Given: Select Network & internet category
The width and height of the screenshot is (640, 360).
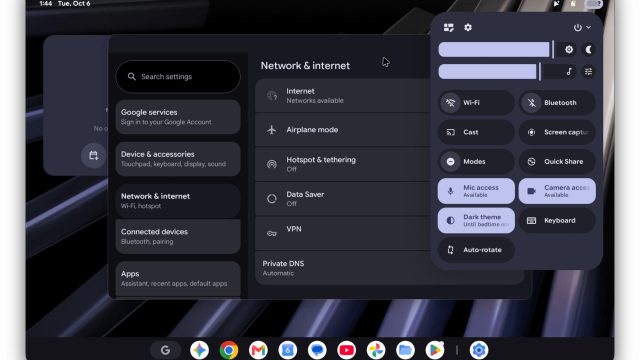Looking at the screenshot, I should tap(178, 201).
